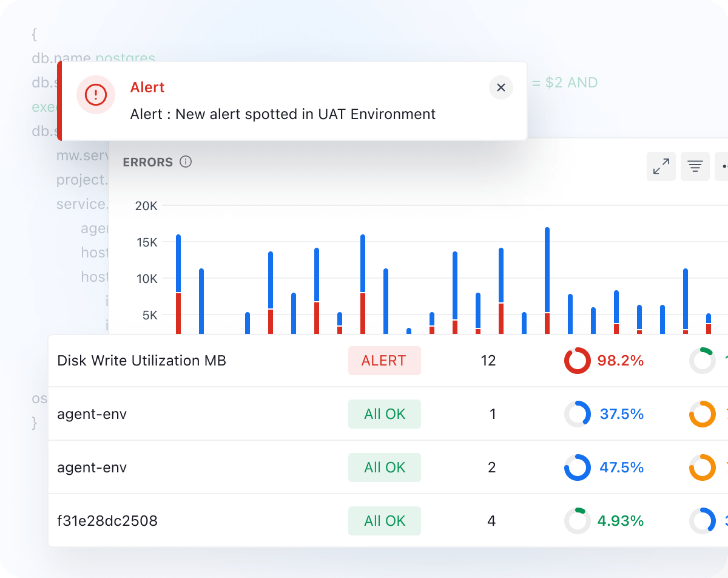
Task: Click the 15K y-axis label
Action: click(146, 242)
